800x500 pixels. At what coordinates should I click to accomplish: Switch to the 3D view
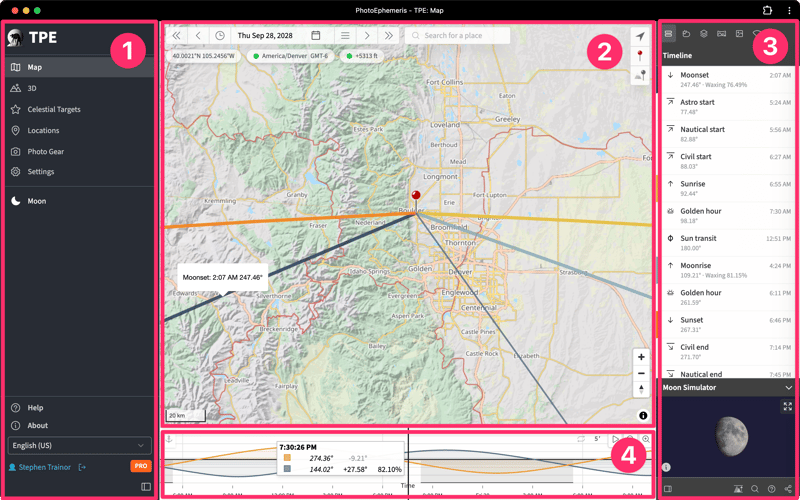click(80, 88)
